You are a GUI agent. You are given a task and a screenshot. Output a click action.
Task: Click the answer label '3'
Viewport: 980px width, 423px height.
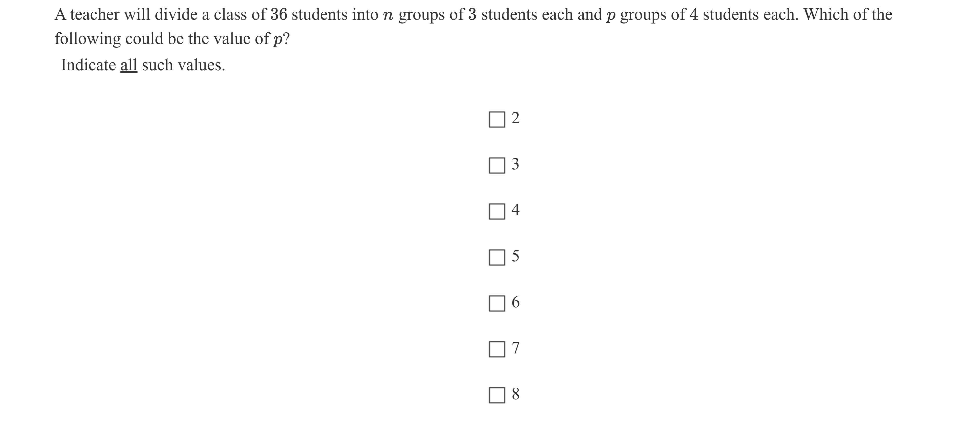click(515, 164)
